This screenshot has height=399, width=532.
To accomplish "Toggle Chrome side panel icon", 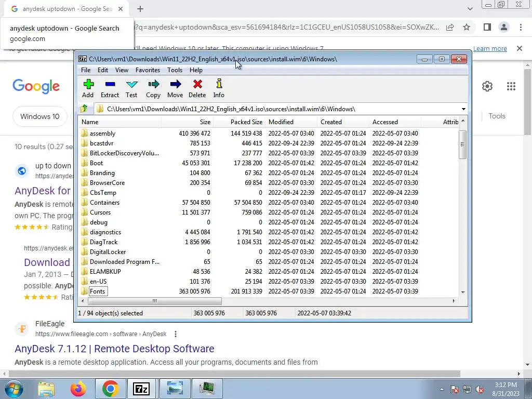I will point(487,27).
